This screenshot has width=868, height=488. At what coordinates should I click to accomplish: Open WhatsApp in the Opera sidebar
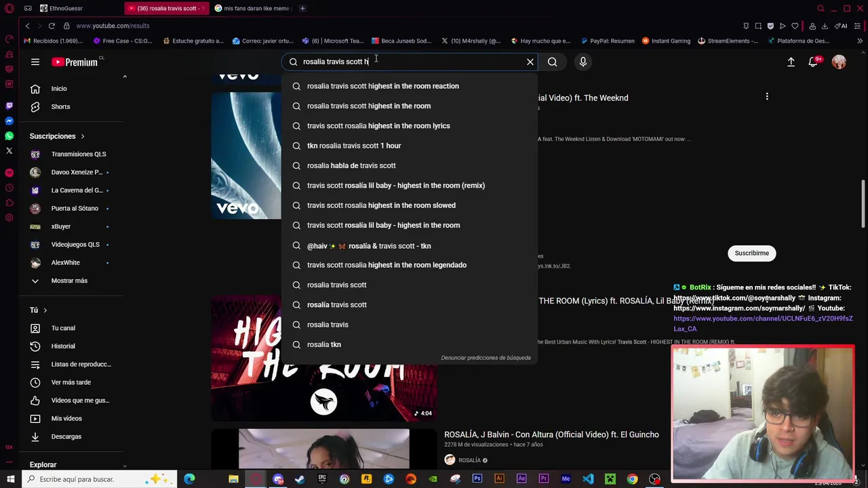click(9, 136)
